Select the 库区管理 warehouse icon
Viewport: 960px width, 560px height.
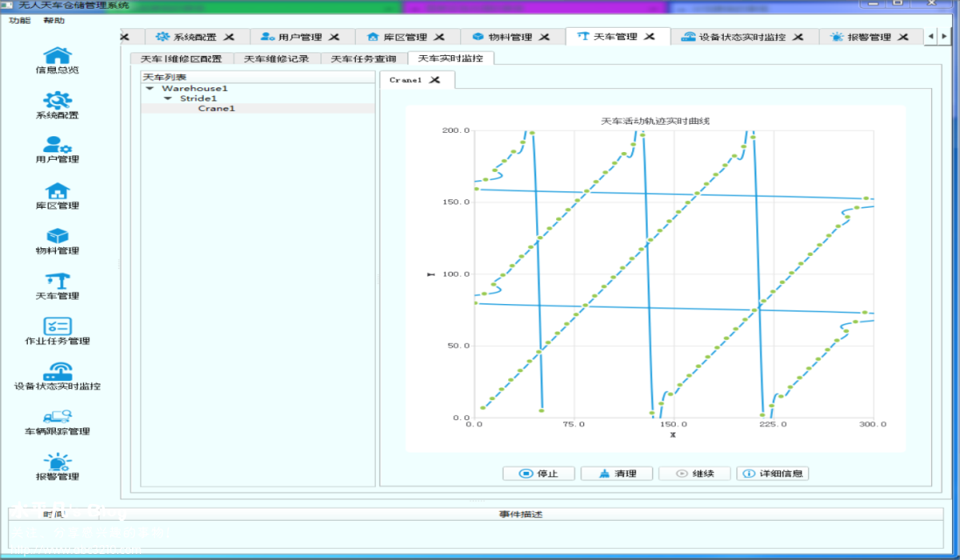(58, 190)
